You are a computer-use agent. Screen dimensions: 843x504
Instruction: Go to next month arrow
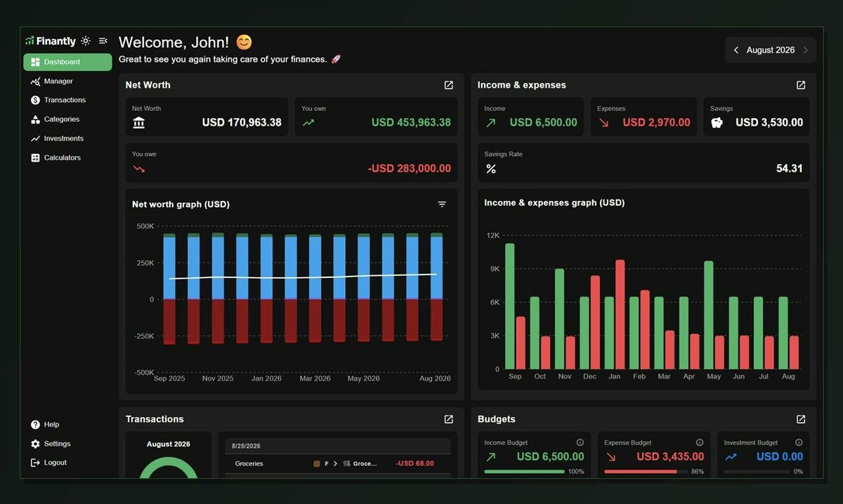tap(805, 51)
